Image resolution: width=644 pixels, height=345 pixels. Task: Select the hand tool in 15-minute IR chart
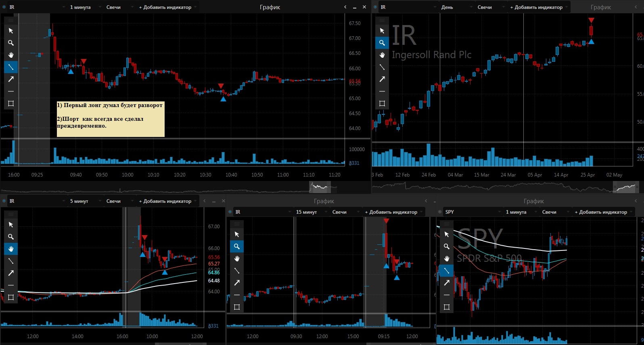point(237,259)
